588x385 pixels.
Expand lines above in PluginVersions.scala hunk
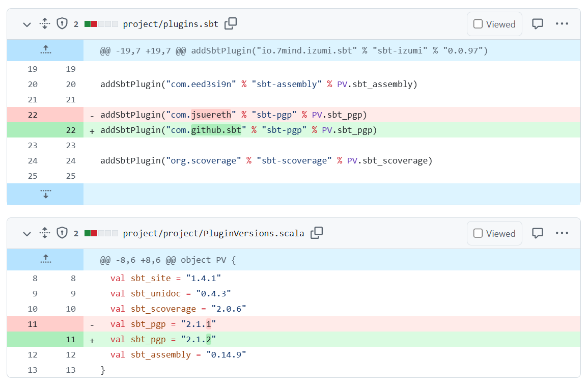tap(45, 259)
